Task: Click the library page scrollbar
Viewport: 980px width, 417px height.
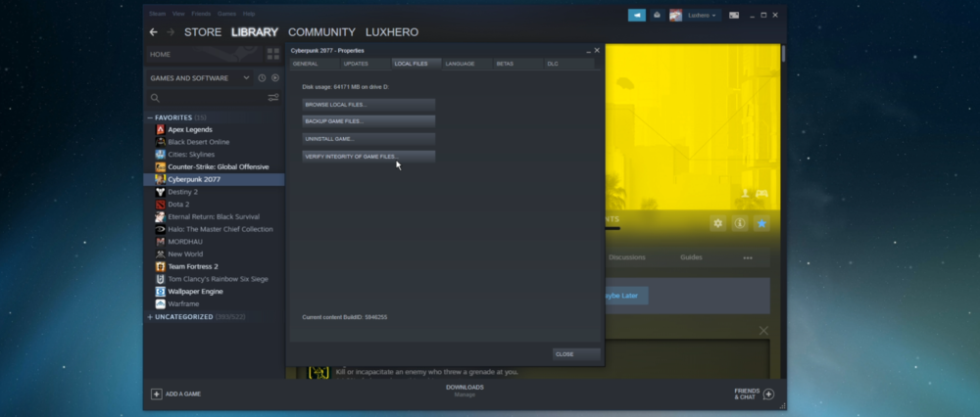Action: coord(783,53)
